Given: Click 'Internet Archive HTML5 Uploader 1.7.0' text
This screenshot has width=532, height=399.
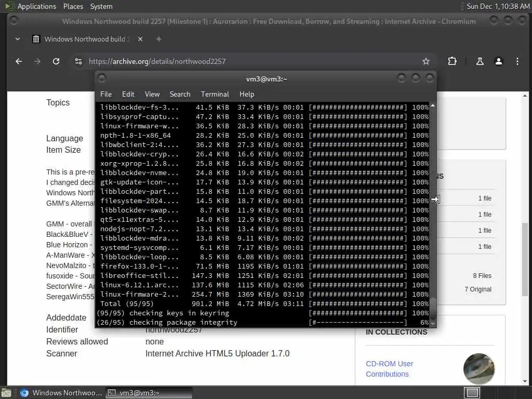Looking at the screenshot, I should click(x=218, y=353).
